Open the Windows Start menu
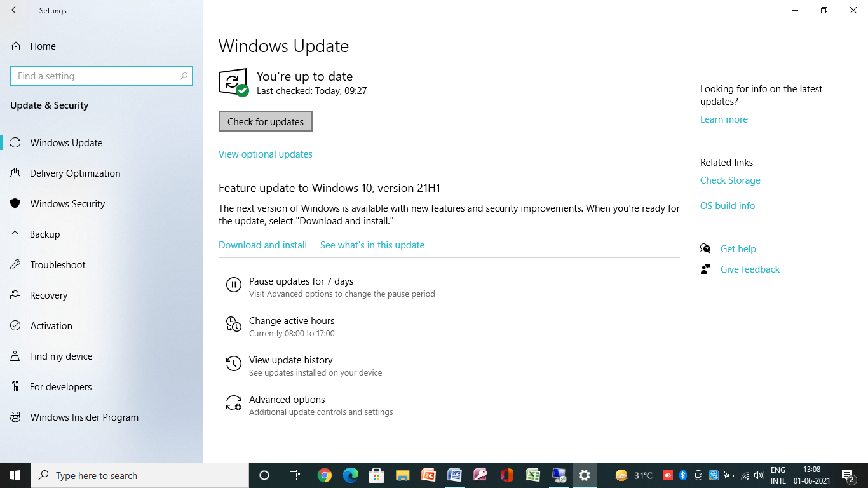This screenshot has height=488, width=868. tap(15, 475)
